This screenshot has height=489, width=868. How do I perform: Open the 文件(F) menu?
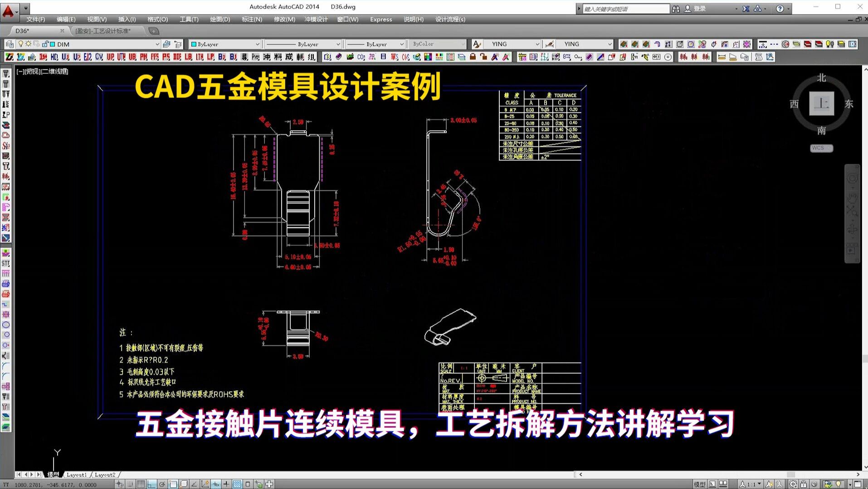(35, 19)
